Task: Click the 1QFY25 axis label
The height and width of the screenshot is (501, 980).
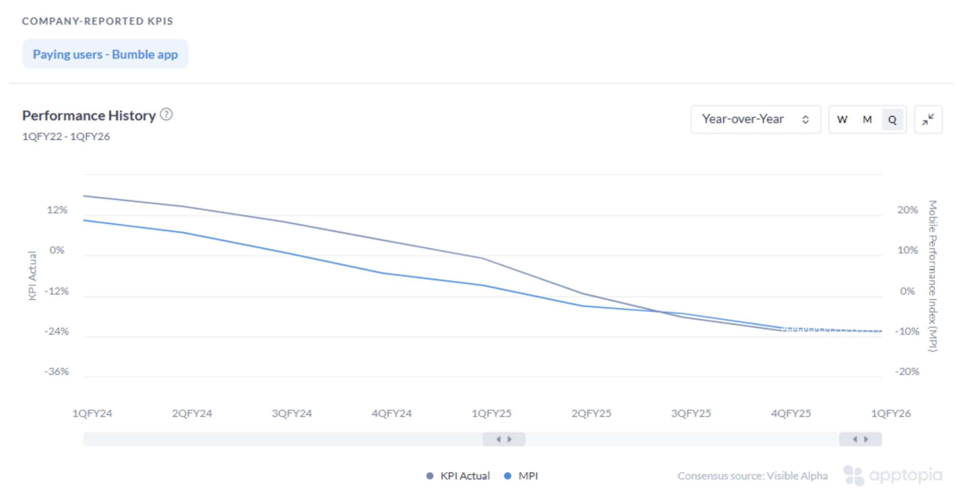Action: [x=491, y=413]
